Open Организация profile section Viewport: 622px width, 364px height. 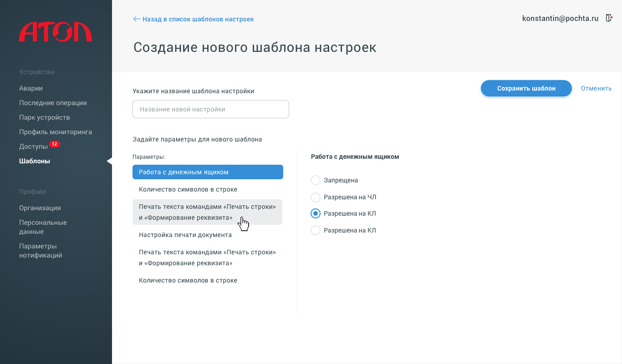click(x=40, y=208)
